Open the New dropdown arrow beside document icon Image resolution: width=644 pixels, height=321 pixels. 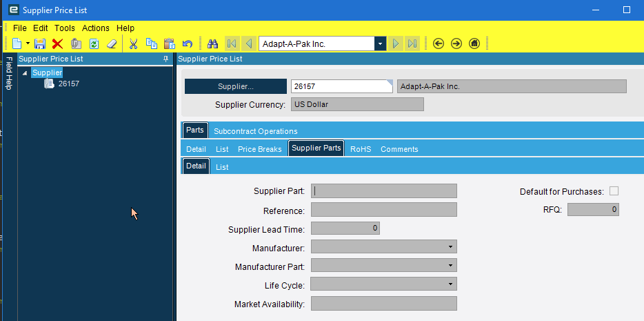click(28, 43)
